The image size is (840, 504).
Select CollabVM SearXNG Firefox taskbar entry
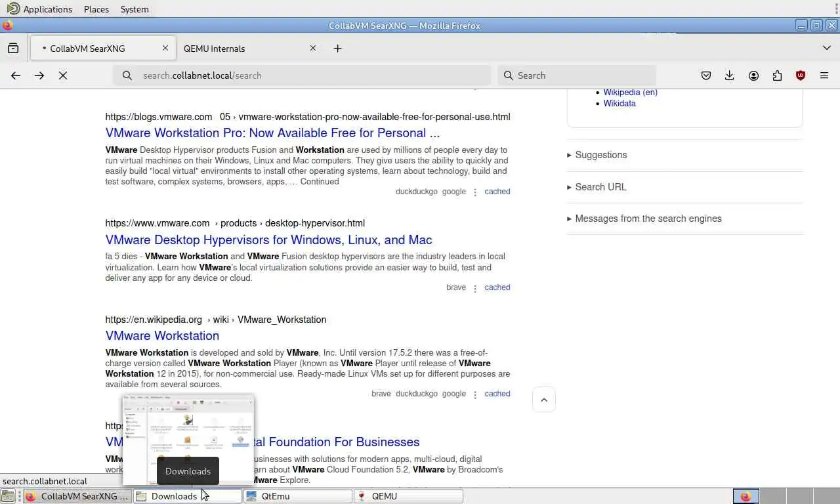click(x=77, y=496)
